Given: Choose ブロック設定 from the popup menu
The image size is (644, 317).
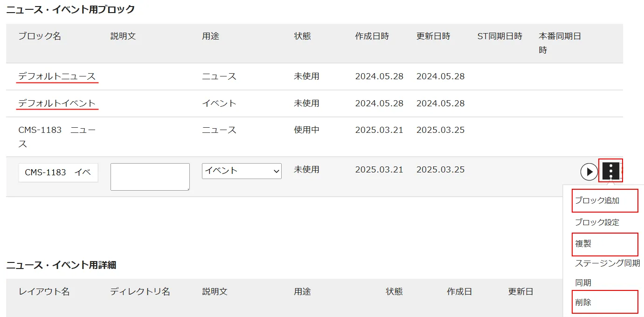Looking at the screenshot, I should tap(597, 222).
